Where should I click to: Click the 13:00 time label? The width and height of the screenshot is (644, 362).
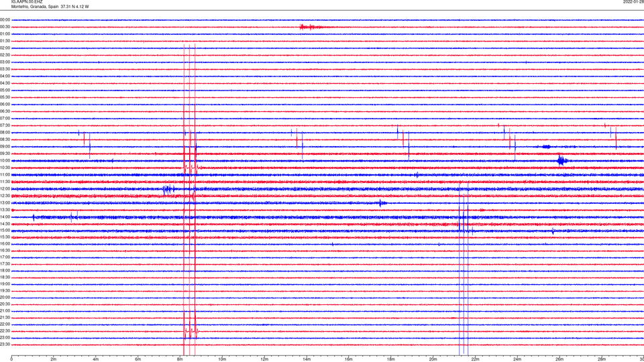pyautogui.click(x=5, y=202)
